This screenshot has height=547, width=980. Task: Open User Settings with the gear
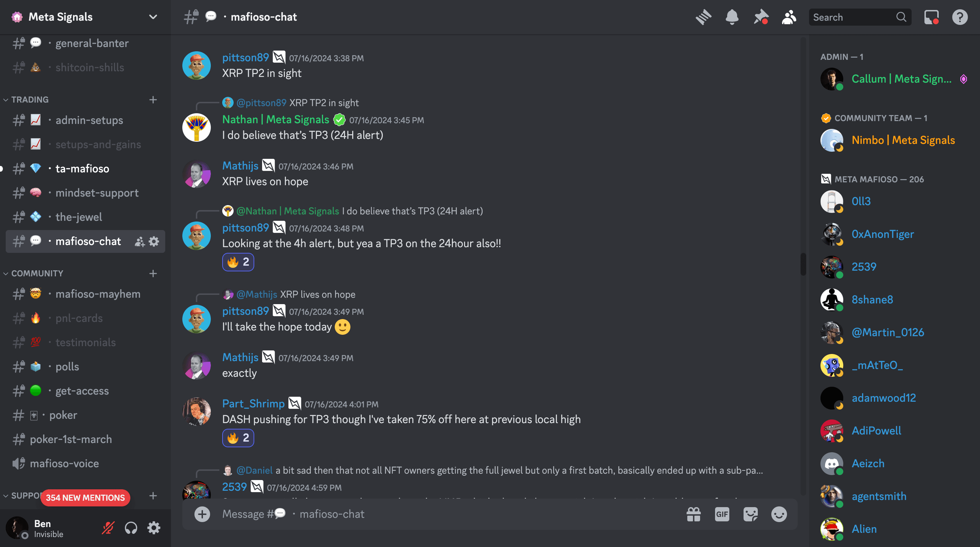click(x=154, y=528)
